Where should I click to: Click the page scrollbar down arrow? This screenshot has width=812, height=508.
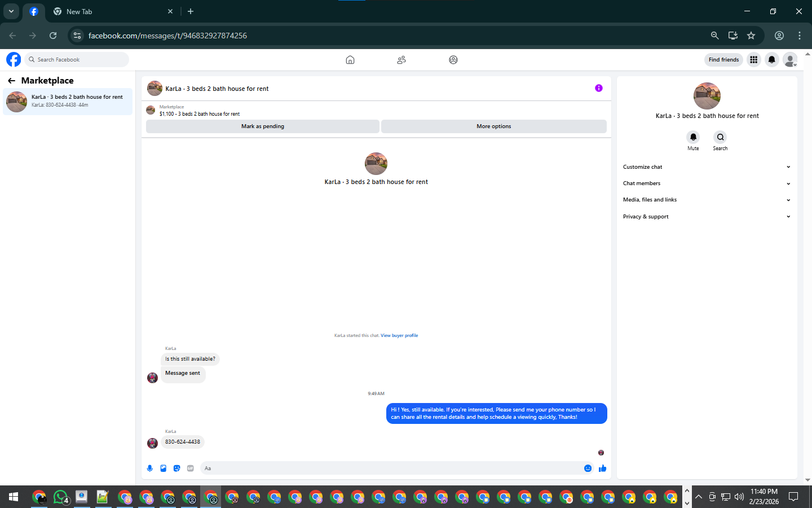(807, 480)
